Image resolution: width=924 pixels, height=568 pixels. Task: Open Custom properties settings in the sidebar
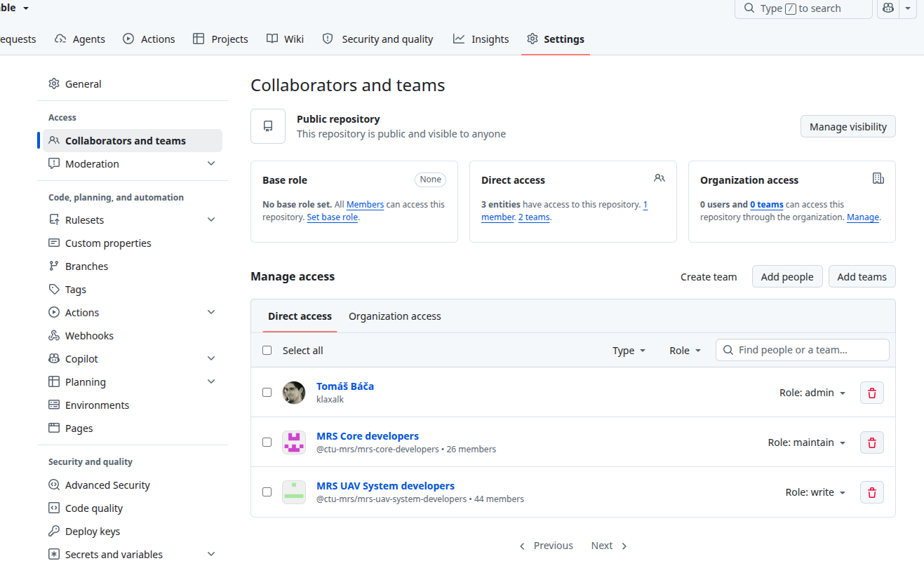pos(133,243)
